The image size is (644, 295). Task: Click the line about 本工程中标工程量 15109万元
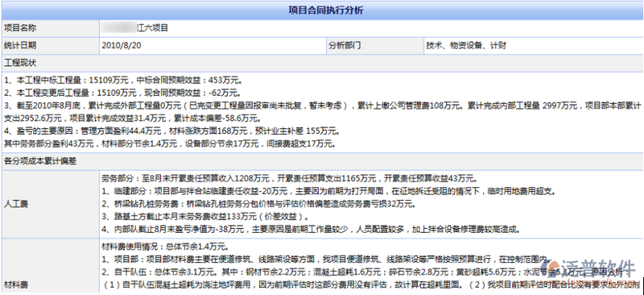click(x=123, y=80)
